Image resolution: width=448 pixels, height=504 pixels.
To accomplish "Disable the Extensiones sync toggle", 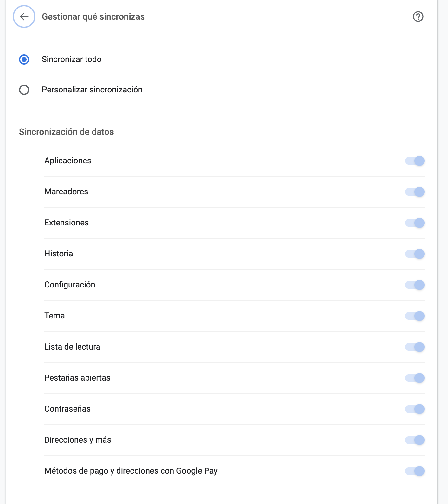I will pos(415,223).
